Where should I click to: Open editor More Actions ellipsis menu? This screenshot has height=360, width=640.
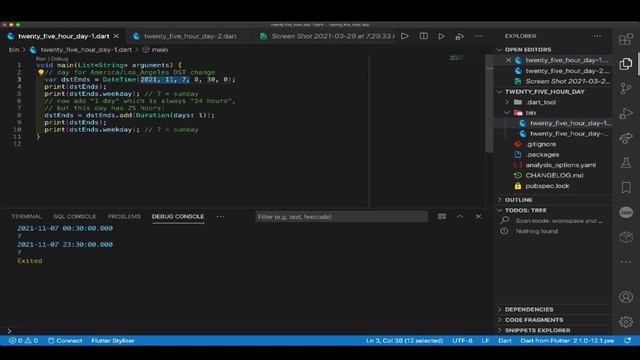(x=478, y=36)
